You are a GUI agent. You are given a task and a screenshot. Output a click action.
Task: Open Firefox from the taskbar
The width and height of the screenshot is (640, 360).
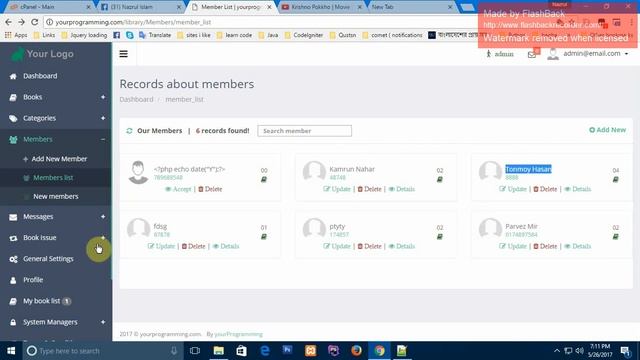click(x=356, y=351)
